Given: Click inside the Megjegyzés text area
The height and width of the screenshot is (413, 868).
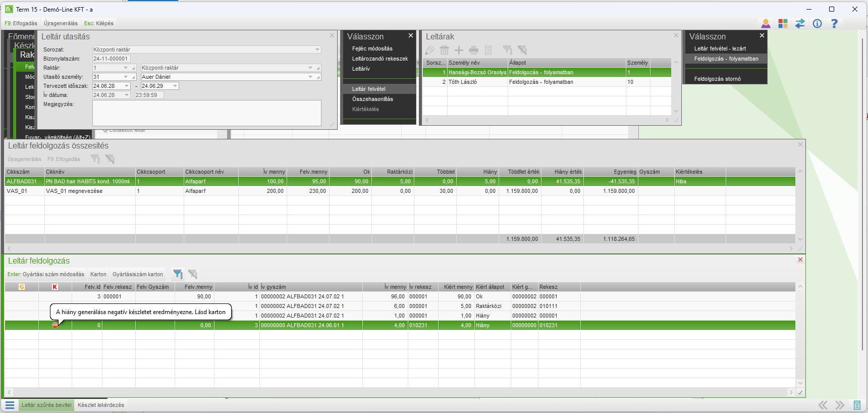Looking at the screenshot, I should [206, 113].
